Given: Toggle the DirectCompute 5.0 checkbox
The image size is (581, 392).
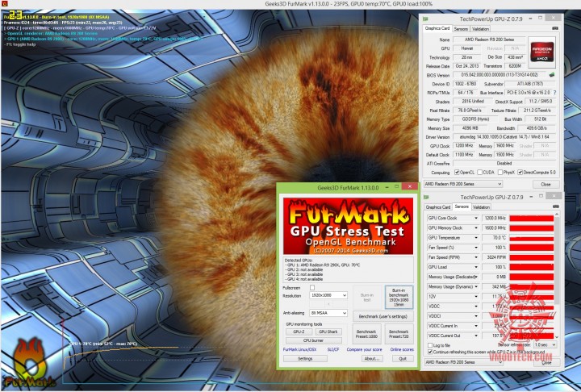Looking at the screenshot, I should tap(520, 173).
